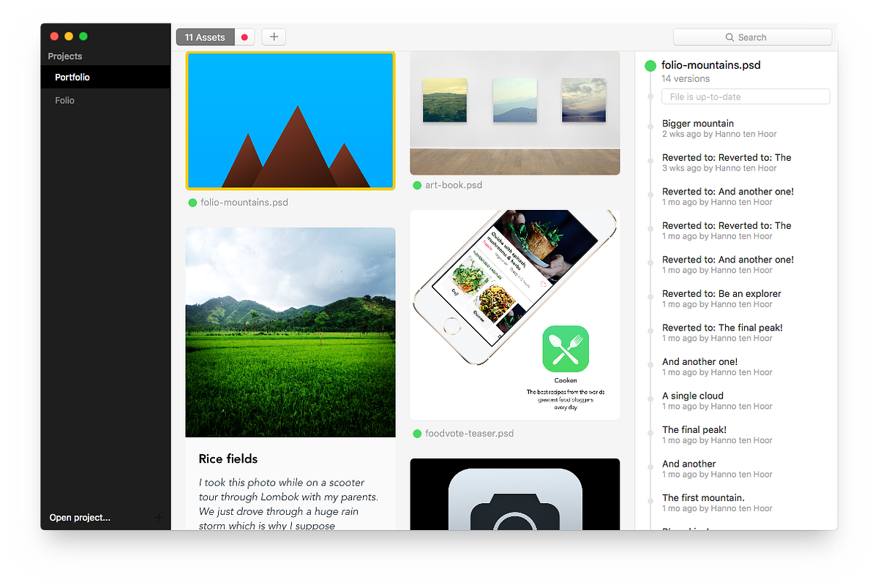This screenshot has height=588, width=878.
Task: Select the folio-mountains.psd mountain thumbnail
Action: (x=290, y=121)
